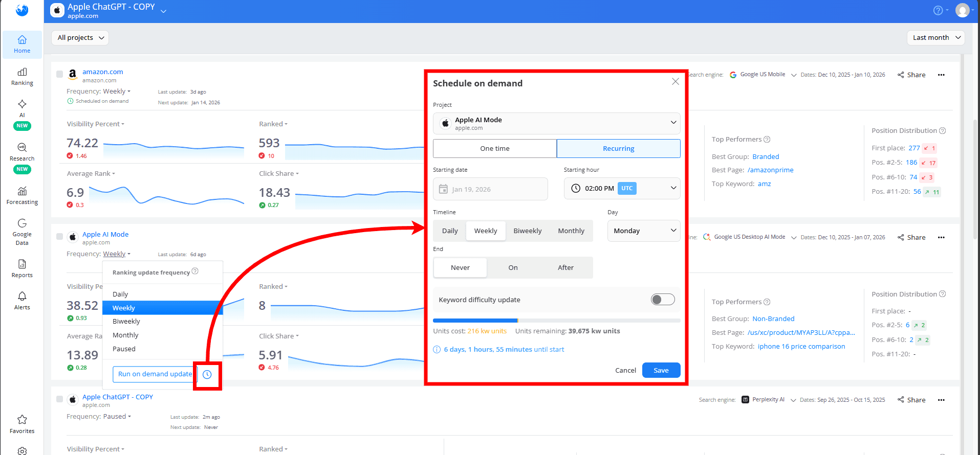Open amazon.com Frequency Weekly dropdown

[117, 92]
